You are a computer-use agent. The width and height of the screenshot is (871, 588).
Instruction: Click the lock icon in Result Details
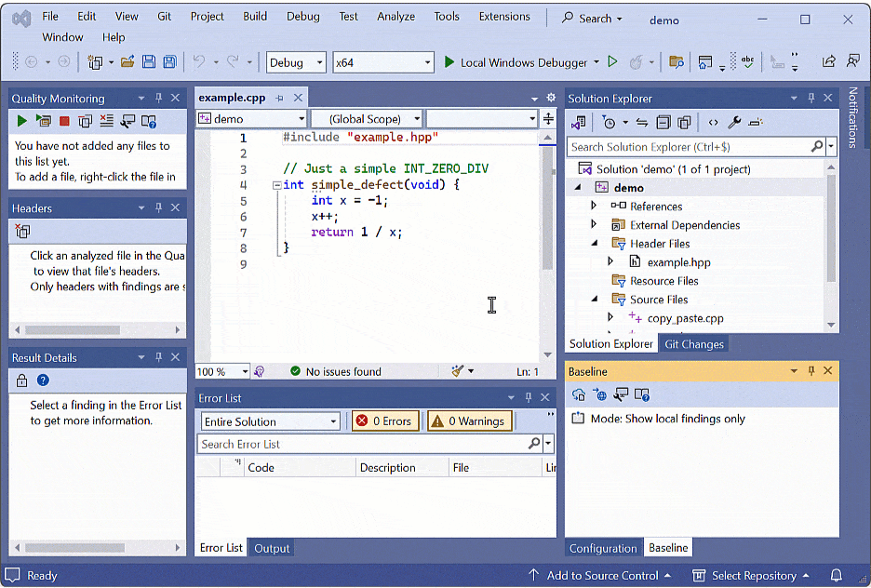coord(22,381)
